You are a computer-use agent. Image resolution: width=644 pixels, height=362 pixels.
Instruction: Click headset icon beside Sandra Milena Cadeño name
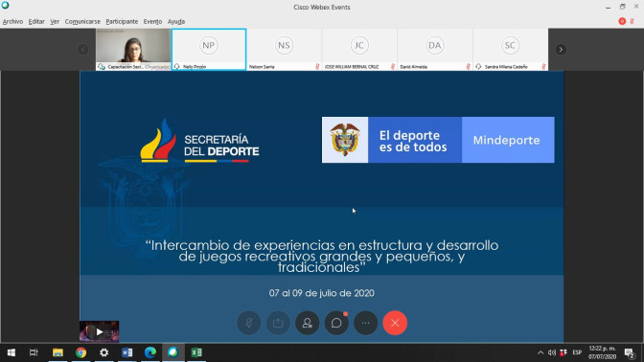tap(478, 66)
